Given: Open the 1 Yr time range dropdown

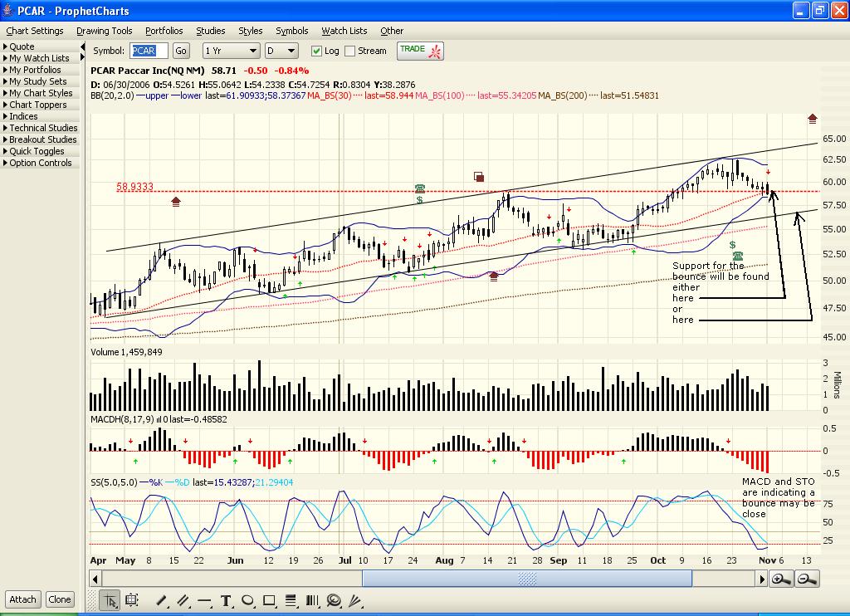Looking at the screenshot, I should 231,51.
